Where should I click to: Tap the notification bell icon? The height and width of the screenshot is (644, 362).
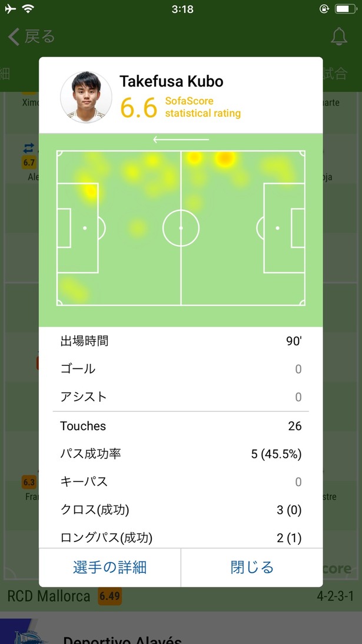[x=339, y=37]
